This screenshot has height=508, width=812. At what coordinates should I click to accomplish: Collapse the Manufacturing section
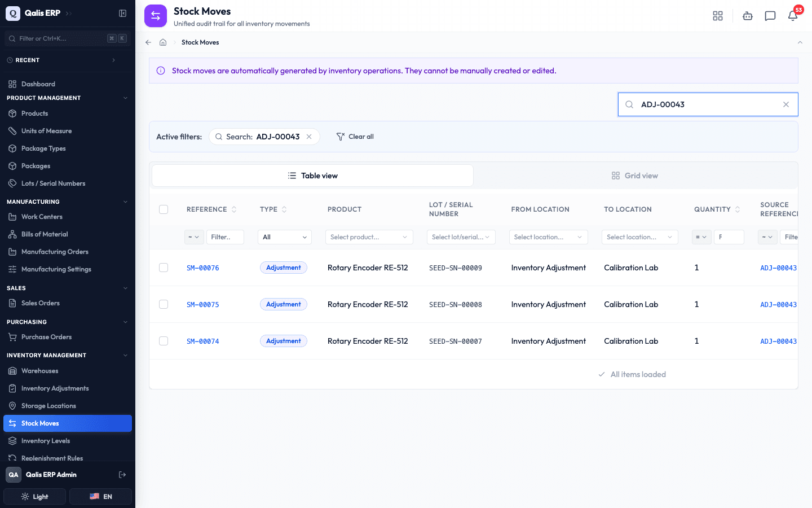[x=125, y=202]
